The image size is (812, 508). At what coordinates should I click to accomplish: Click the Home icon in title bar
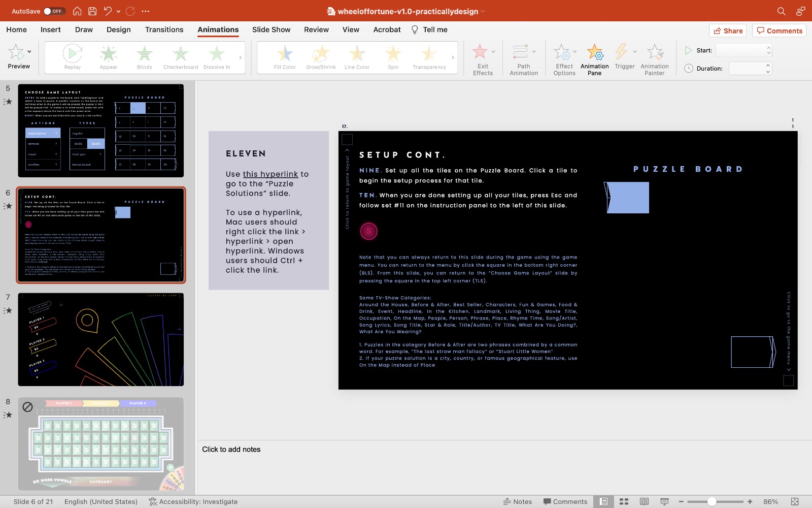pyautogui.click(x=77, y=11)
